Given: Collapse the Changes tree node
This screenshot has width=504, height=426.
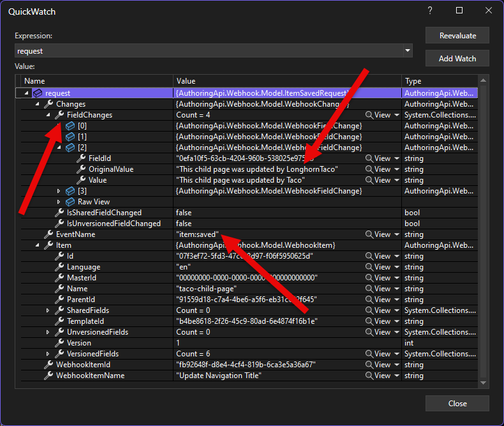Looking at the screenshot, I should coord(38,104).
